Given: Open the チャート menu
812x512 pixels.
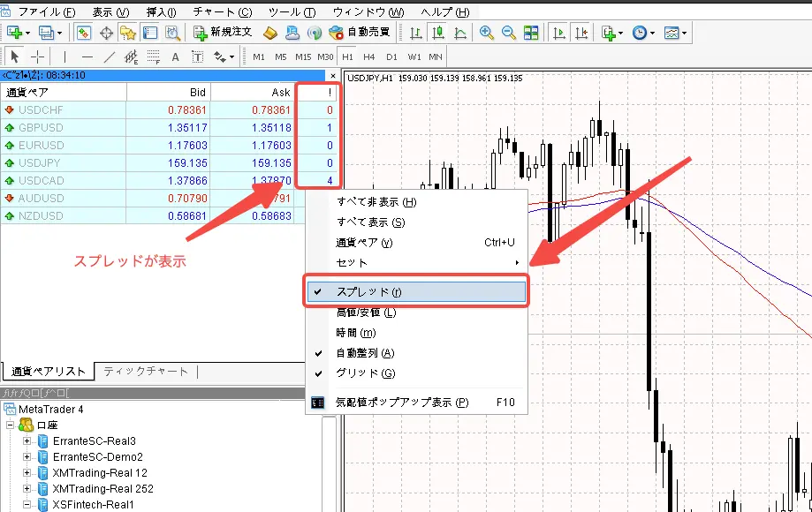Looking at the screenshot, I should [222, 12].
